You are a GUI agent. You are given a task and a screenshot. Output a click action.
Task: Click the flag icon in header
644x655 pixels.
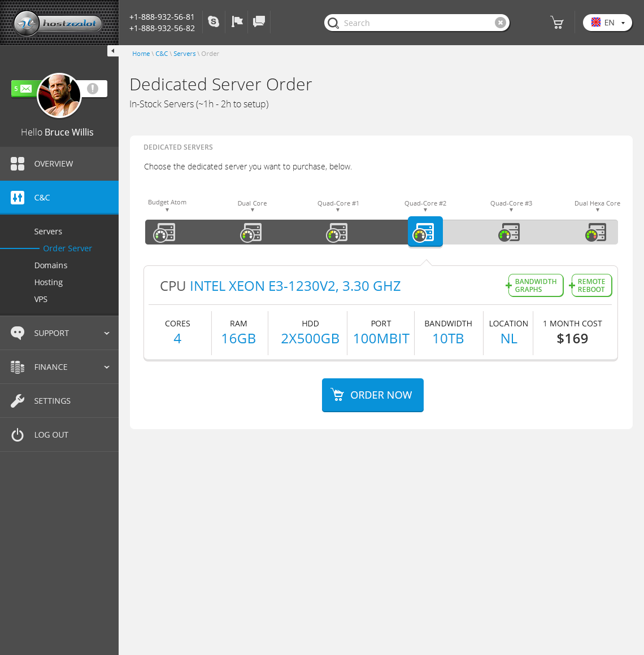point(237,21)
